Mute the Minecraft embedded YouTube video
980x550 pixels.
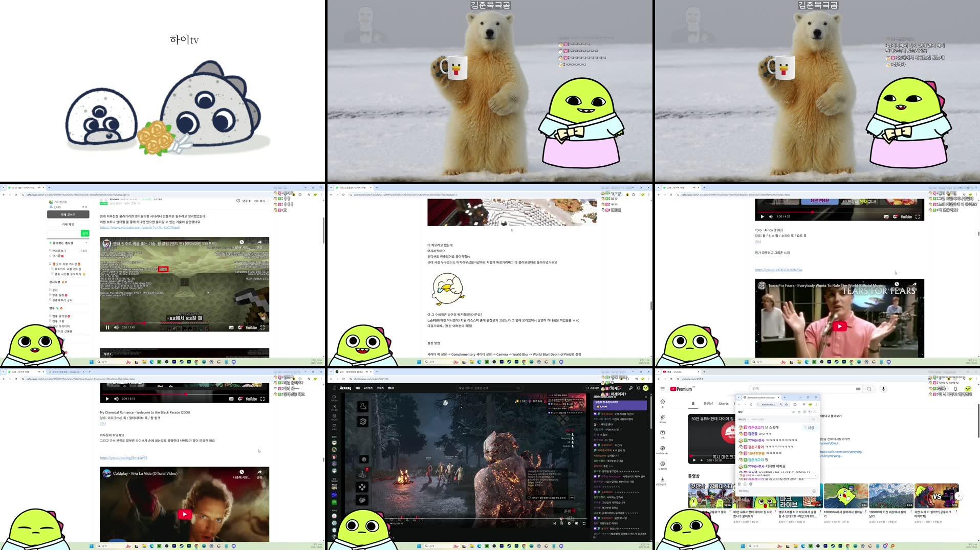point(116,327)
